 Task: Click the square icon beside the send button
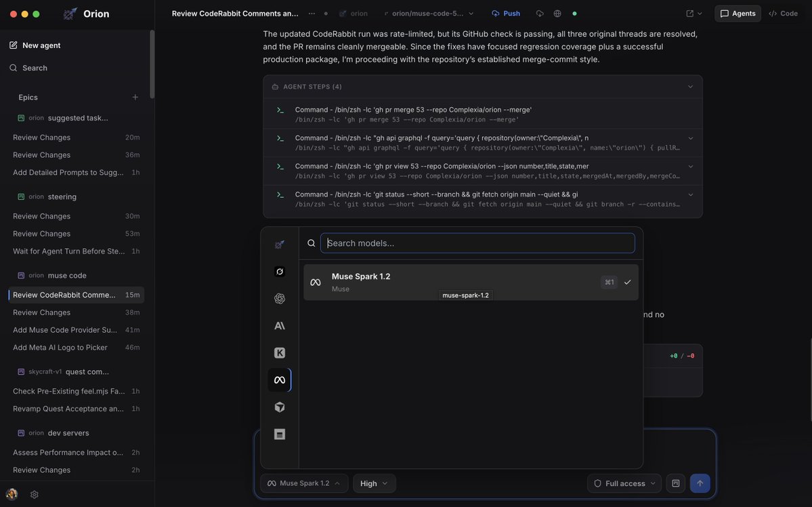(676, 483)
